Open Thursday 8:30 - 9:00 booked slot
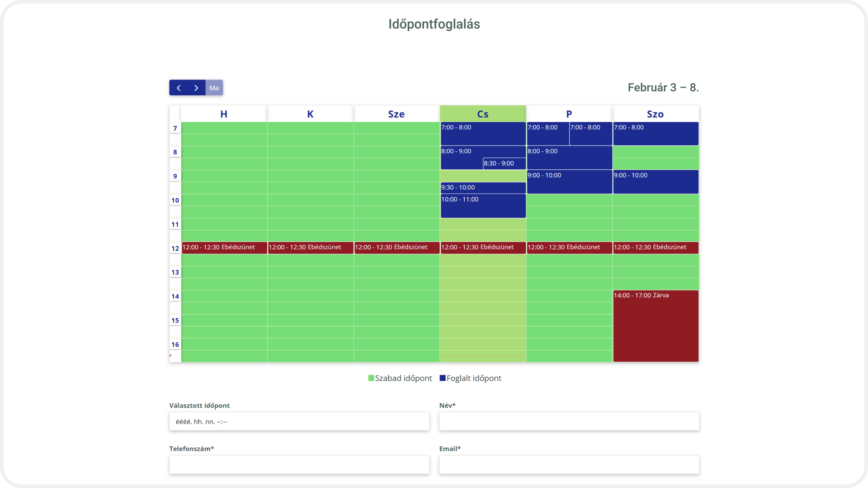This screenshot has width=868, height=488. [504, 164]
